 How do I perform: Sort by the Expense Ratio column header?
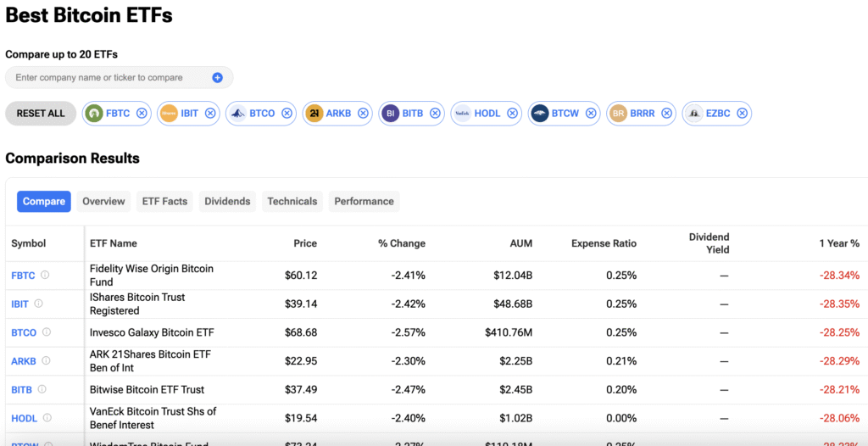pos(604,244)
